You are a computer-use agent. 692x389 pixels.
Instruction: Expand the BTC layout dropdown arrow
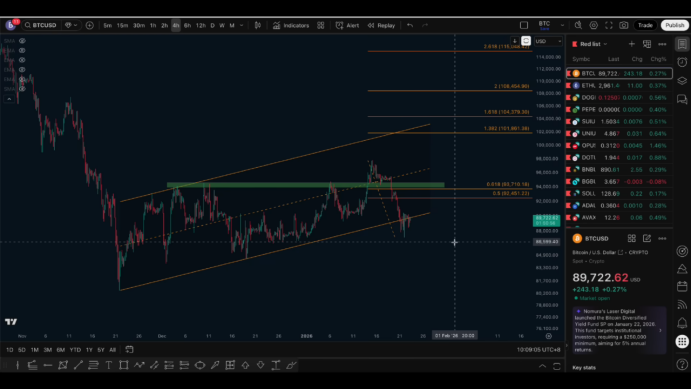(562, 25)
